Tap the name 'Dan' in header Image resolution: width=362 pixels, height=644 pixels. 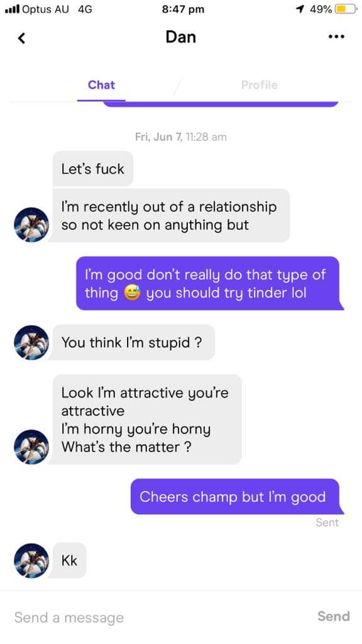point(180,37)
